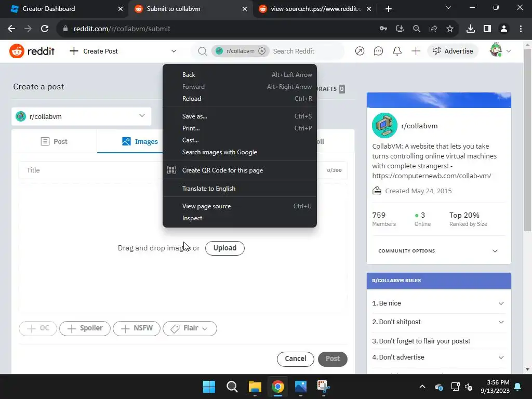The width and height of the screenshot is (532, 399).
Task: Open Chrome three-dot menu
Action: point(521,29)
